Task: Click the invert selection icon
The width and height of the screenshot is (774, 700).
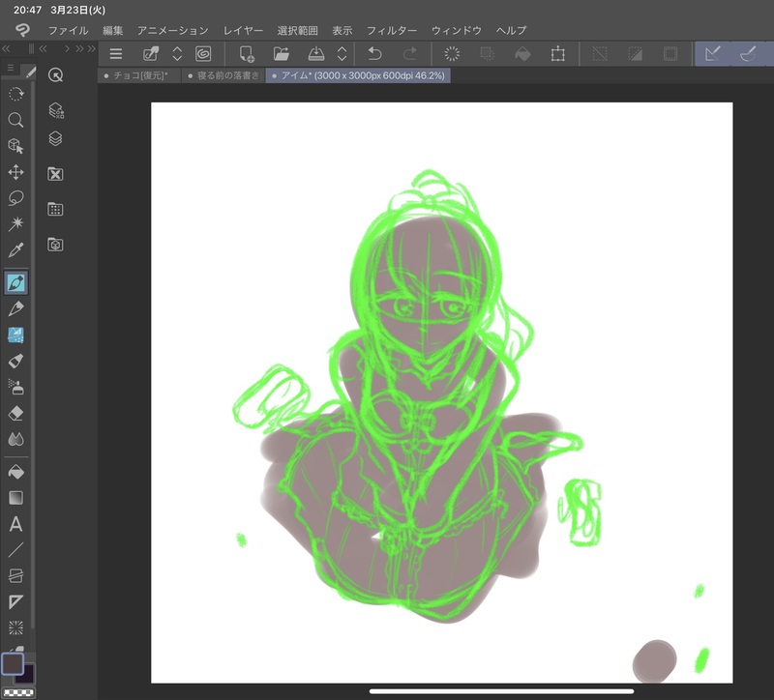Action: (x=635, y=54)
